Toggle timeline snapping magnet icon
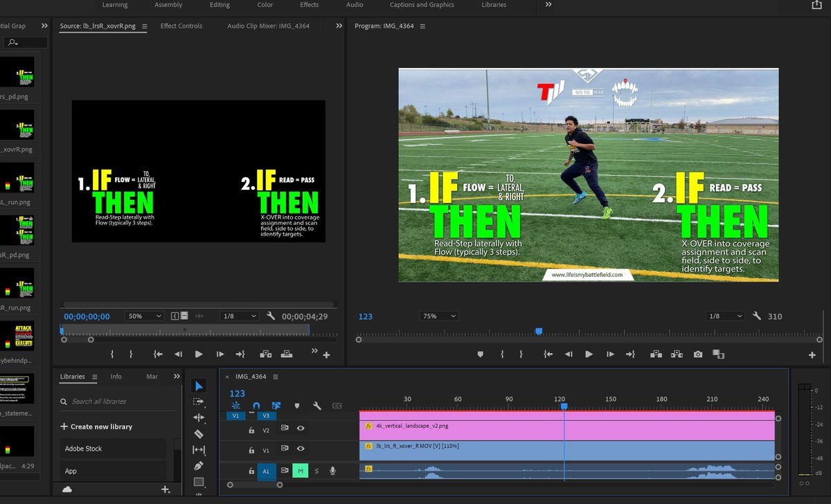Viewport: 831px width, 504px height. pyautogui.click(x=256, y=406)
